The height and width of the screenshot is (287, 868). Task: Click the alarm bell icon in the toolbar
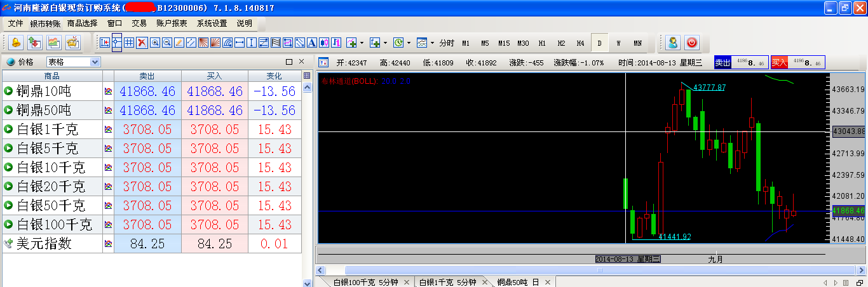[16, 43]
